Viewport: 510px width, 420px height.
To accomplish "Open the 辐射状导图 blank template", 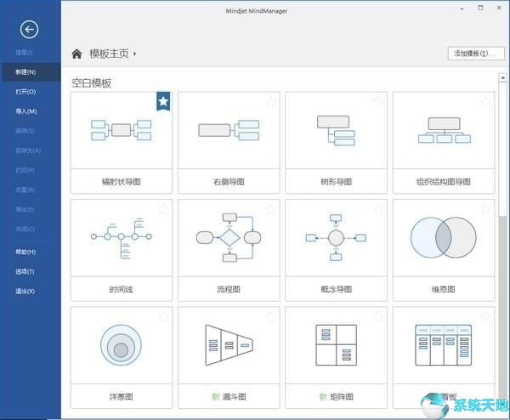I will point(122,143).
